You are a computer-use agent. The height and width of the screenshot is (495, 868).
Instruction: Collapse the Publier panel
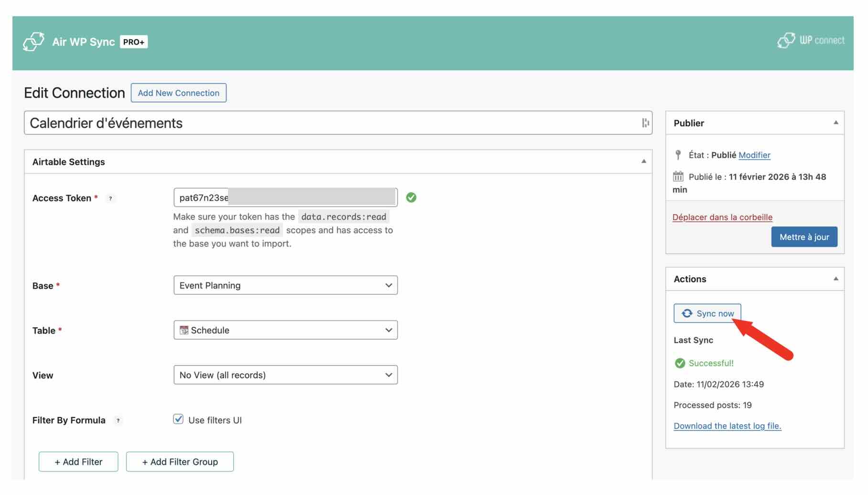(836, 123)
